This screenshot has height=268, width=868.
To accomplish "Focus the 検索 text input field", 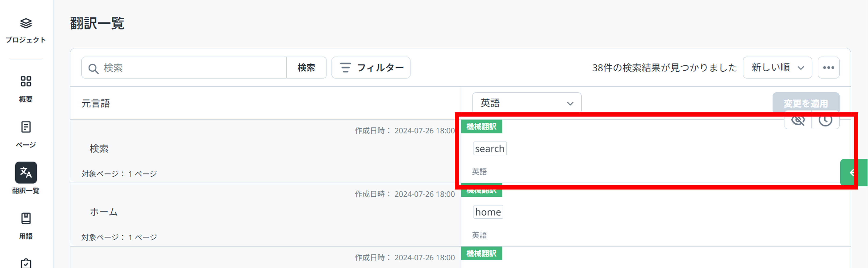I will [184, 68].
